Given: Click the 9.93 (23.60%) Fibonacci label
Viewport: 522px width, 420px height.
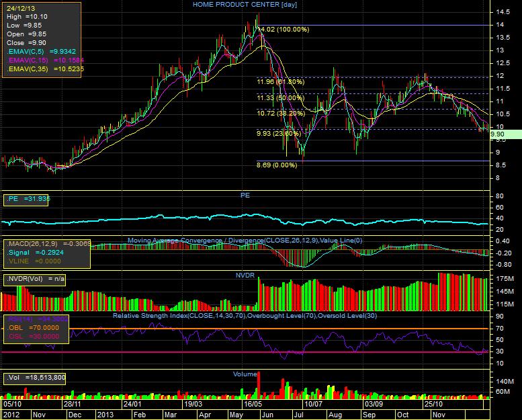Looking at the screenshot, I should coord(279,134).
